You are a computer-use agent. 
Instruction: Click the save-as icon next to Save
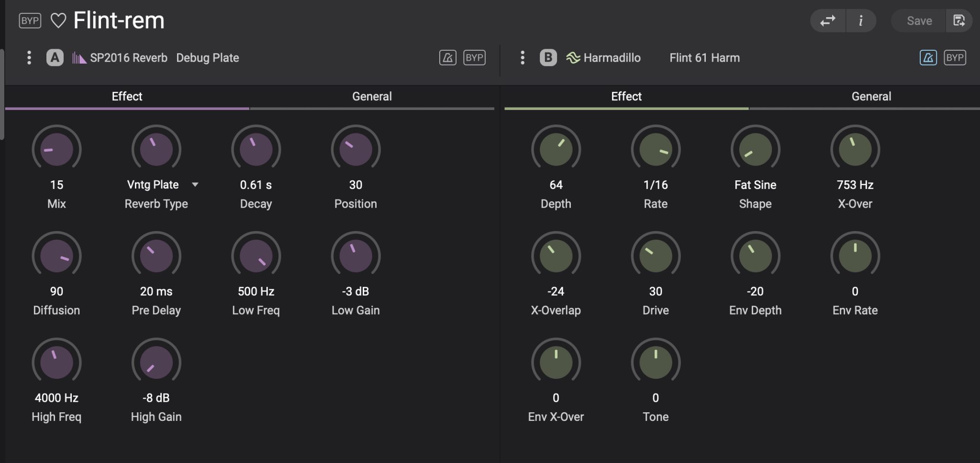pos(959,21)
